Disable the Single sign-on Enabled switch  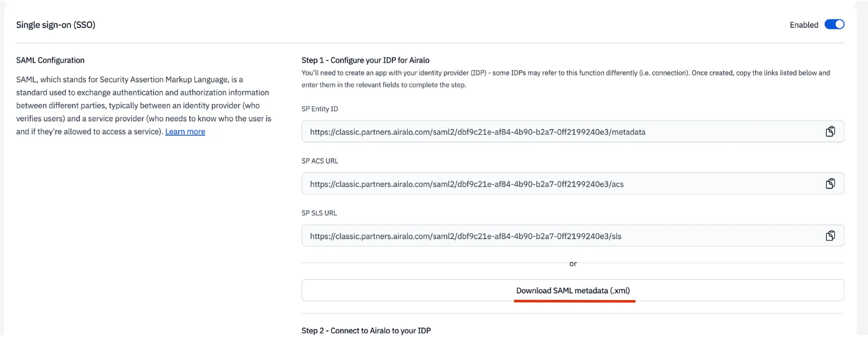[x=834, y=24]
